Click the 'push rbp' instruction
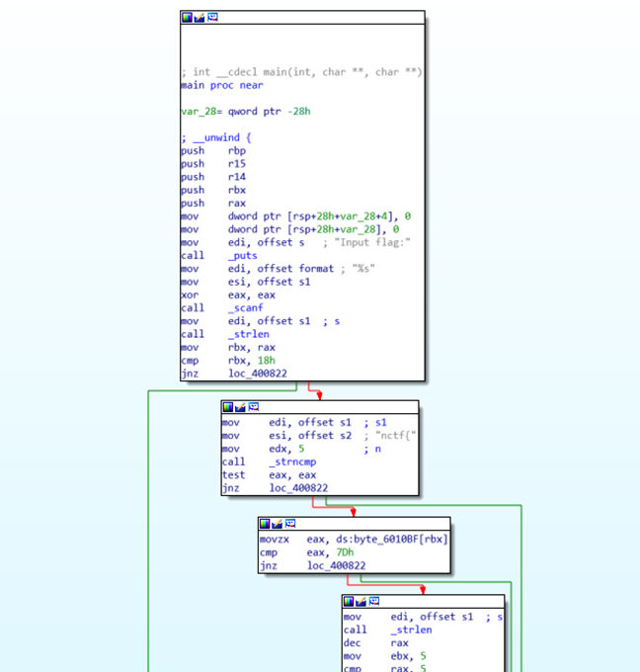 point(213,151)
